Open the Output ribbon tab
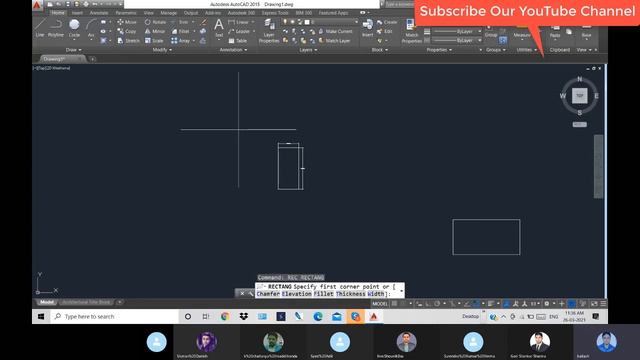The width and height of the screenshot is (640, 360). click(x=191, y=13)
